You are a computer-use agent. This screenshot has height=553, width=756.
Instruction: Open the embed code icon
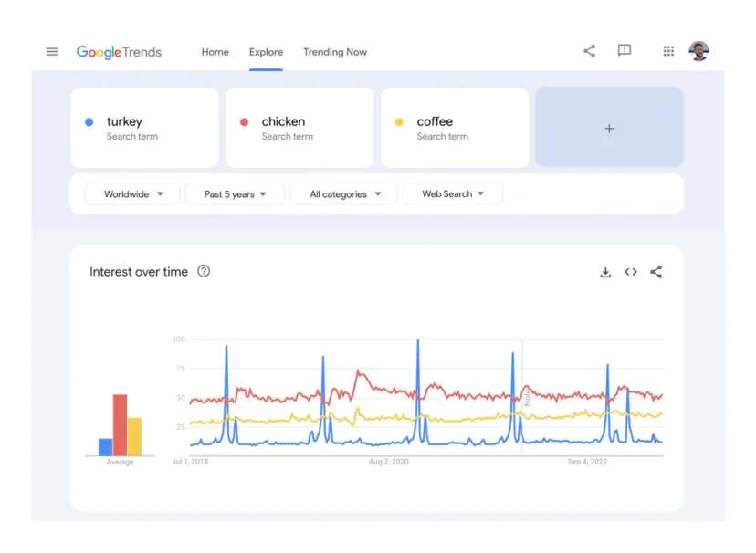click(631, 272)
